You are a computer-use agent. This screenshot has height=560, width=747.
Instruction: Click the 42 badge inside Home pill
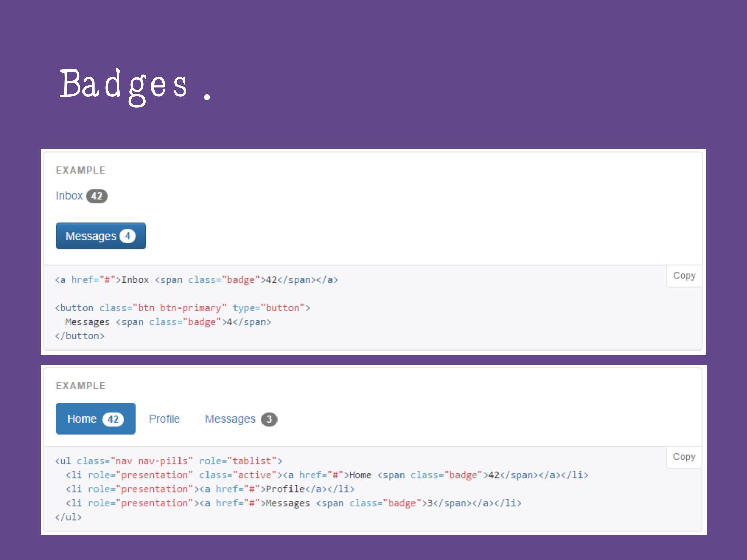(113, 419)
